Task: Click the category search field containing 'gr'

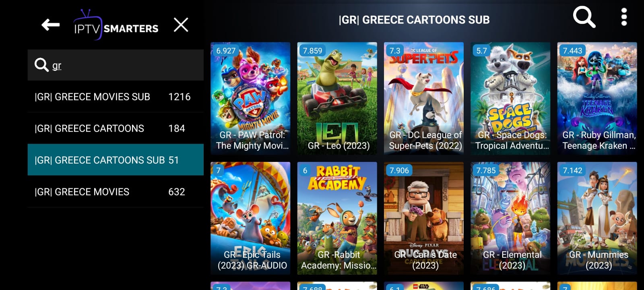Action: [116, 65]
